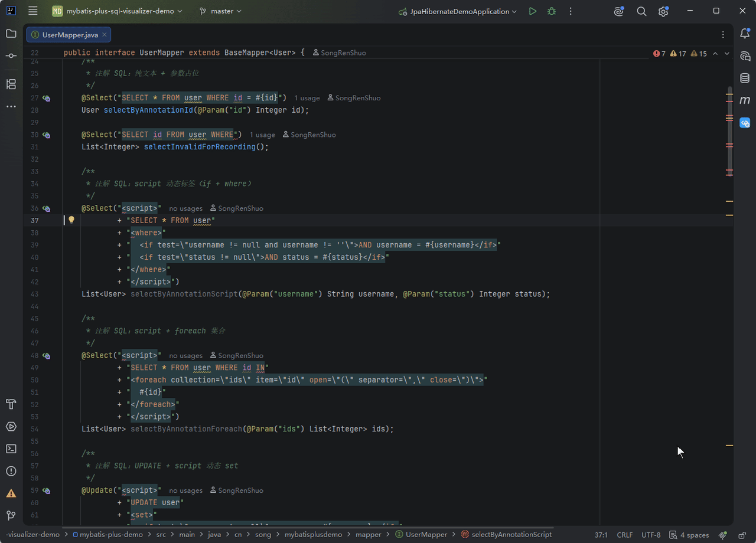Image resolution: width=756 pixels, height=543 pixels.
Task: Click the gutter icon on line 27
Action: [x=46, y=98]
